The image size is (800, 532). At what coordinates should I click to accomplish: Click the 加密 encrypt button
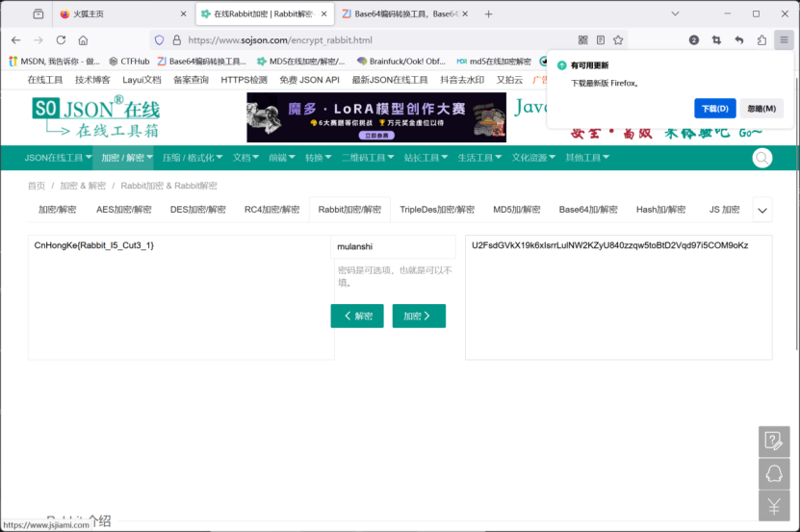[419, 316]
